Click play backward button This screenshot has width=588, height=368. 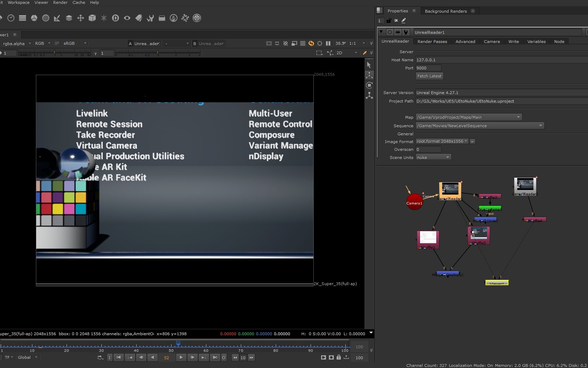pyautogui.click(x=152, y=357)
